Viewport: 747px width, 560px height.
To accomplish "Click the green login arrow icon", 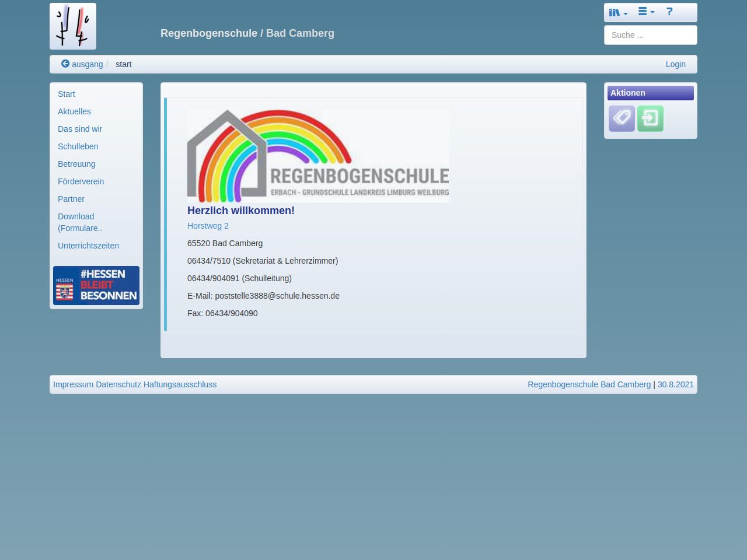I will click(x=650, y=118).
